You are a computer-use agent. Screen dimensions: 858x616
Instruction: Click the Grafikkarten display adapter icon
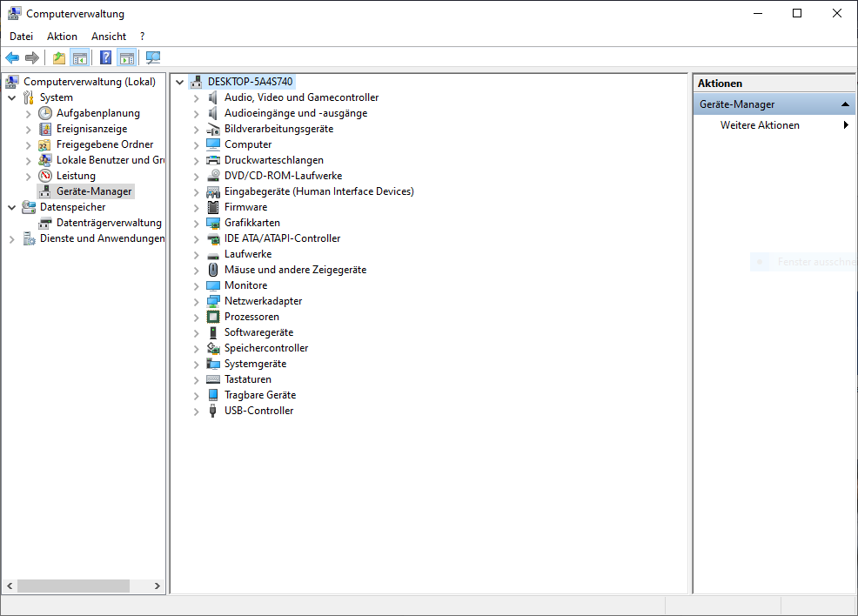pos(213,224)
